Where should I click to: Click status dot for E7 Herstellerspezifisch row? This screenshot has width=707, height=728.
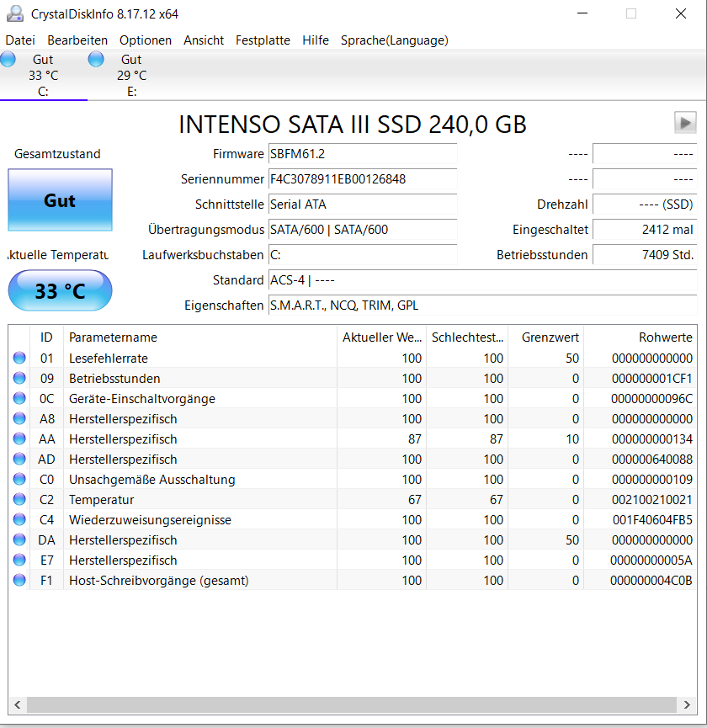[19, 560]
